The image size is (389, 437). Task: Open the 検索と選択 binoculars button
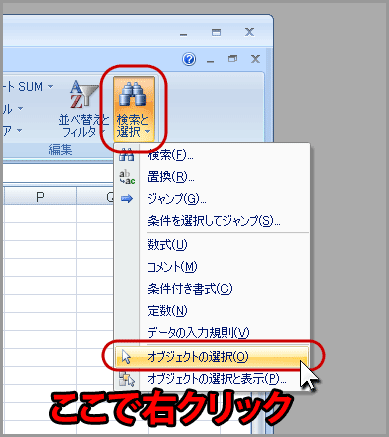134,108
